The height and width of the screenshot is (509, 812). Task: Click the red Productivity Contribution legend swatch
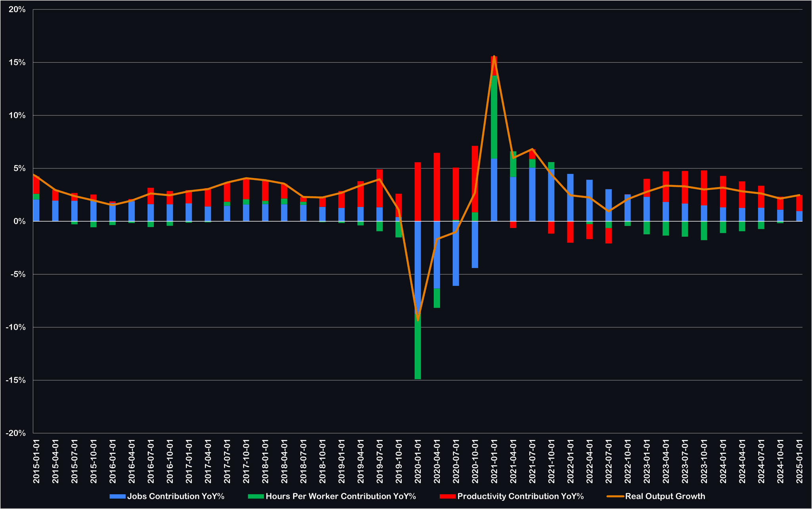[x=448, y=496]
